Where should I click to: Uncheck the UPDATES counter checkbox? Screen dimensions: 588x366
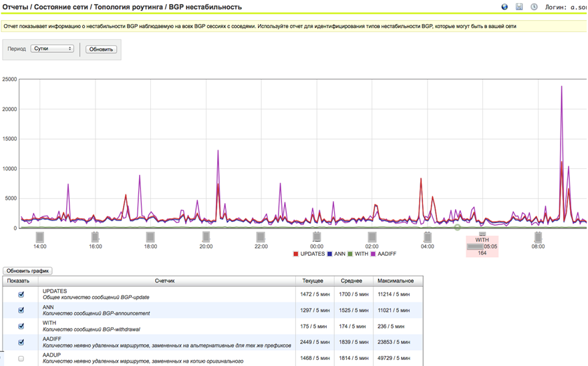[x=21, y=295]
